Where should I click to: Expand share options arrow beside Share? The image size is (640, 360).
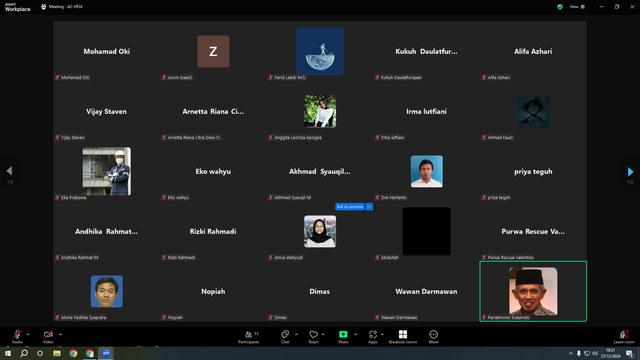click(356, 334)
